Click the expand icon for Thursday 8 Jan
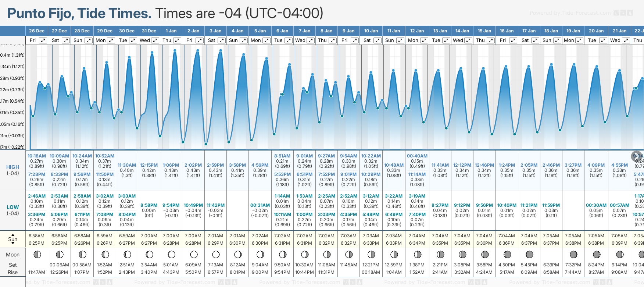The image size is (644, 287). (x=332, y=40)
